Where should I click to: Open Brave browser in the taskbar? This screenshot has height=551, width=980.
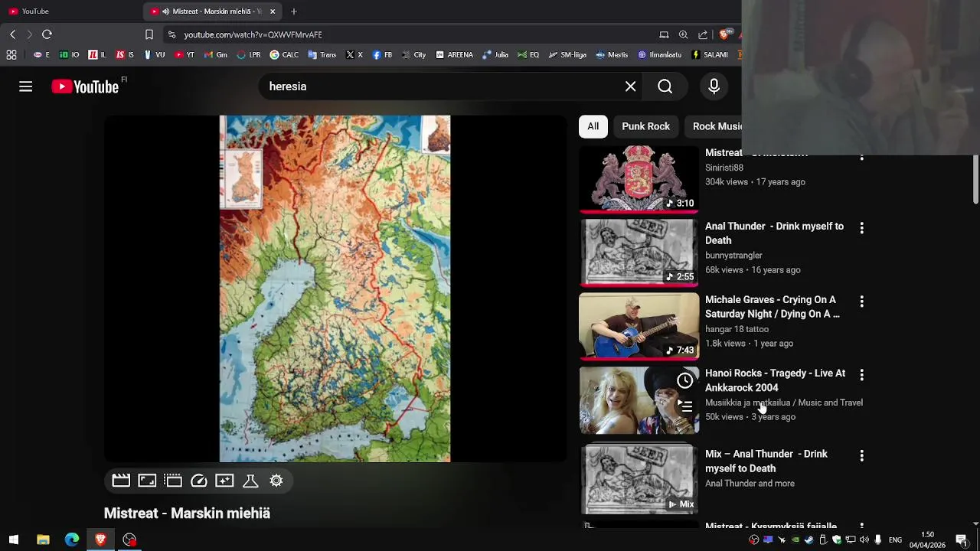click(x=100, y=540)
